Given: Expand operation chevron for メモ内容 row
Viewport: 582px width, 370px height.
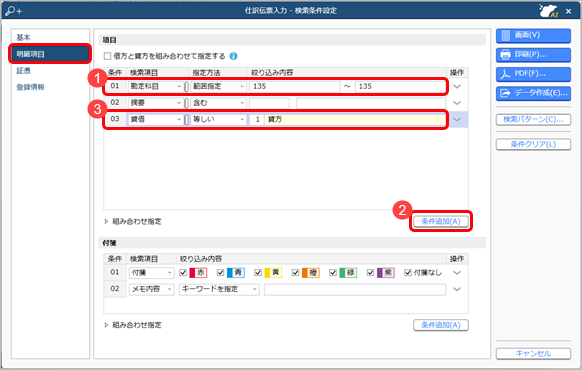Looking at the screenshot, I should (x=457, y=289).
